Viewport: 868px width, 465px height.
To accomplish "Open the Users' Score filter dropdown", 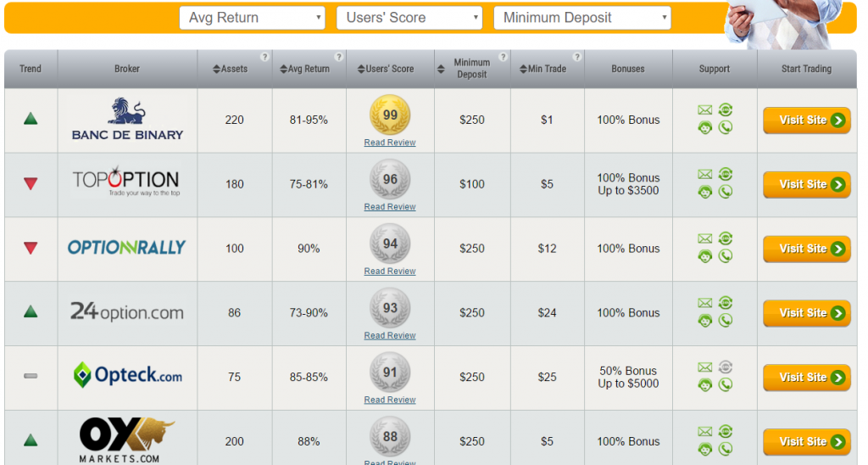I will click(409, 18).
